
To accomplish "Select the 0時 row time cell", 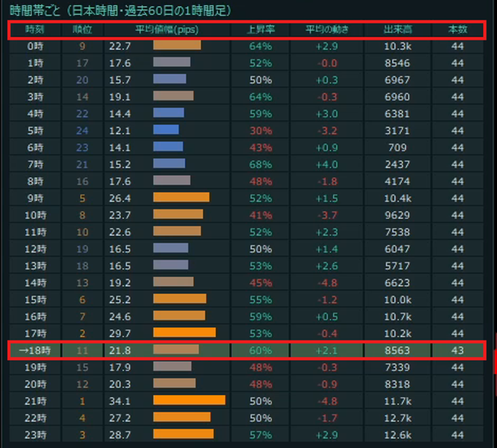I will 35,46.
